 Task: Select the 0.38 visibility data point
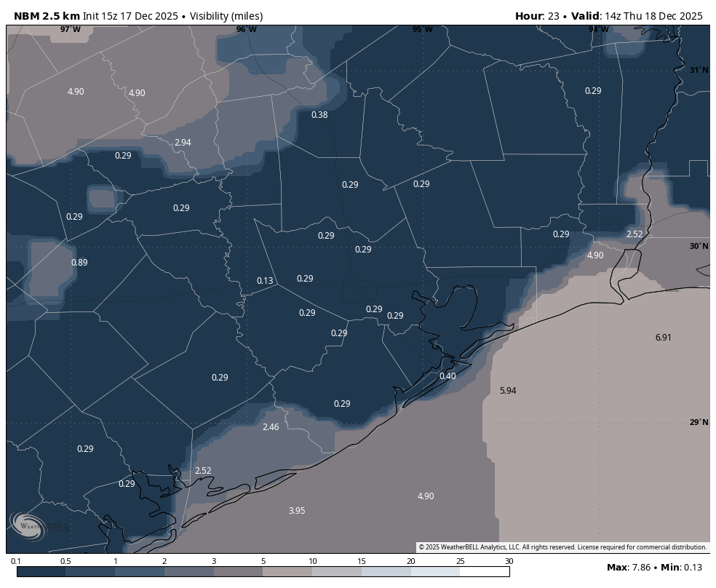(319, 115)
